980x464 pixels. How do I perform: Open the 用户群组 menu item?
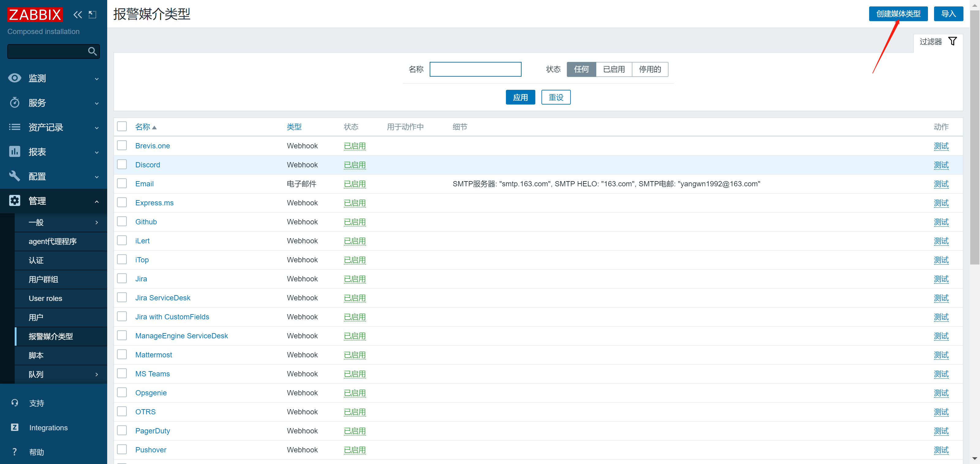61,280
